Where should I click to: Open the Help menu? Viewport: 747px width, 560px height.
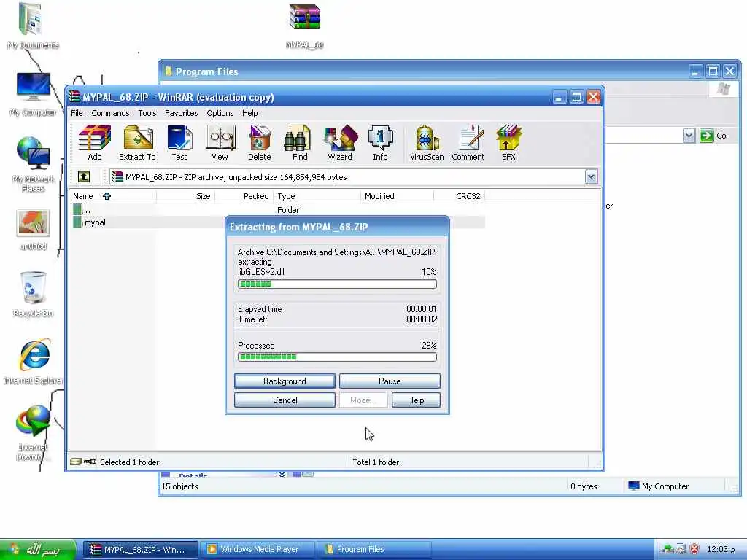pyautogui.click(x=249, y=113)
